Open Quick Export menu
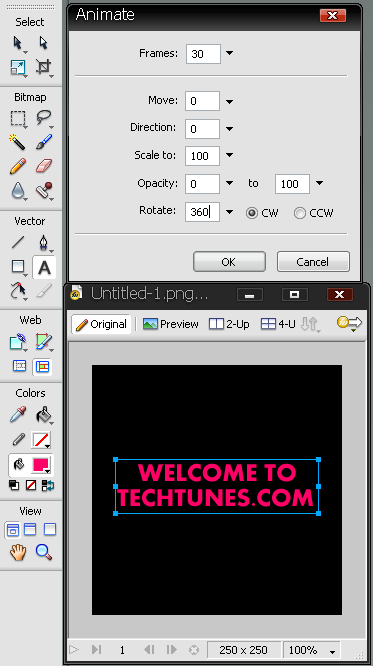Screen dimensions: 373x666 tap(349, 324)
